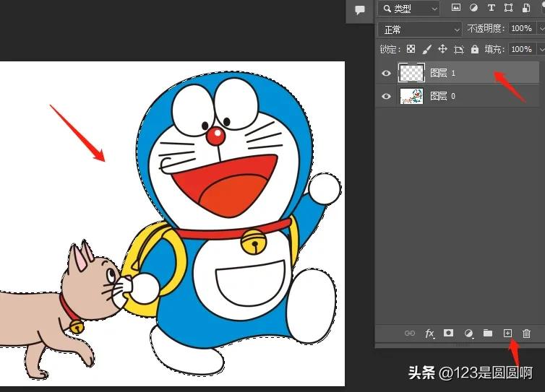Expand the fill slider arrow
This screenshot has width=545, height=392.
pos(541,49)
